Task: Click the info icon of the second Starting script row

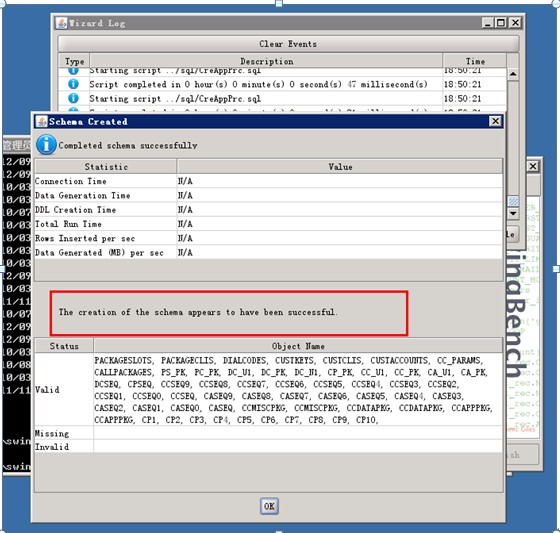Action: 73,98
